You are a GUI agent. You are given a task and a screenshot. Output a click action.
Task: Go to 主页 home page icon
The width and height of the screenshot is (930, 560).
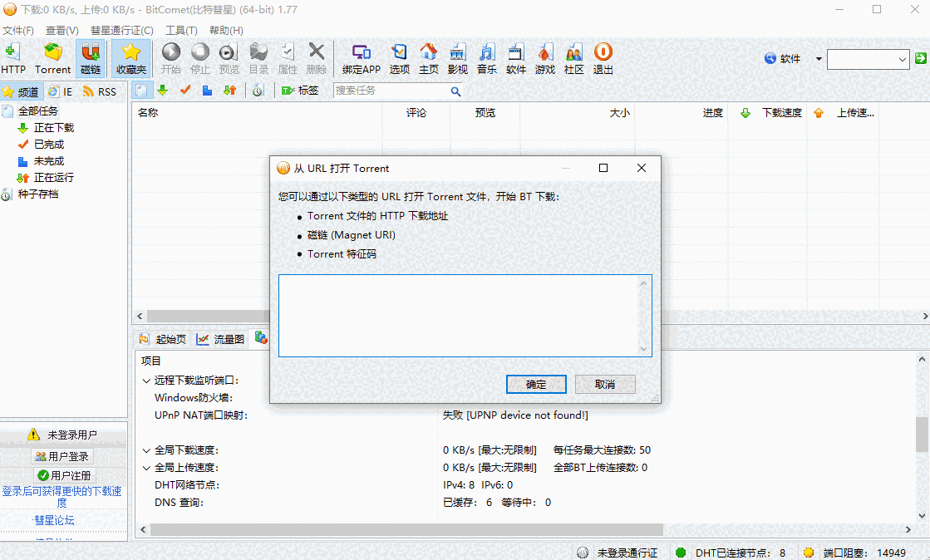click(x=428, y=58)
